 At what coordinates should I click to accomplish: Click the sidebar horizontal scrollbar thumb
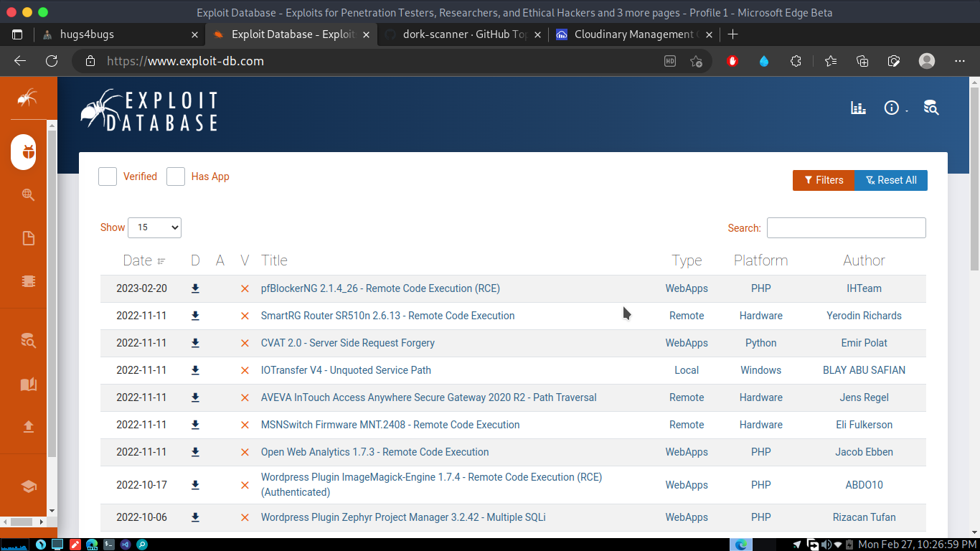22,522
